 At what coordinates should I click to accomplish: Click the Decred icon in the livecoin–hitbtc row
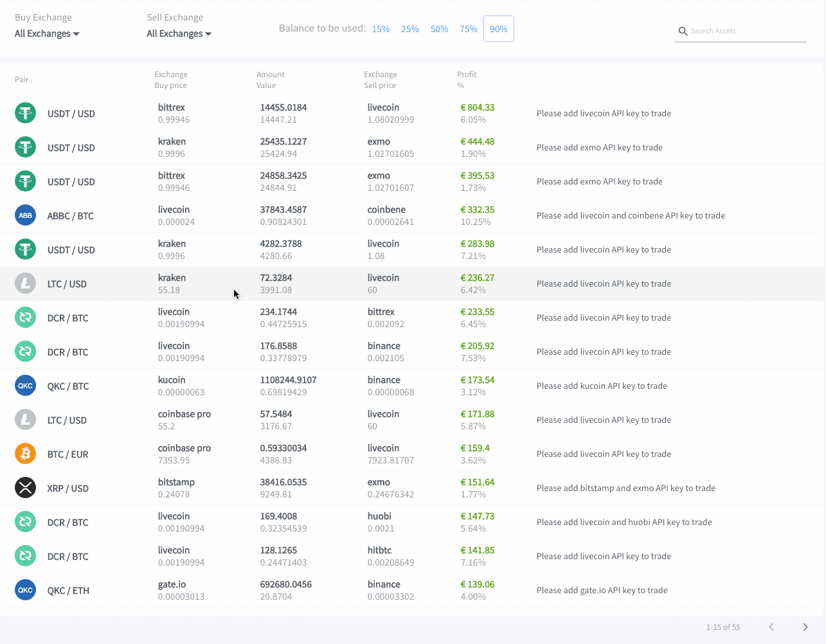[x=25, y=556]
